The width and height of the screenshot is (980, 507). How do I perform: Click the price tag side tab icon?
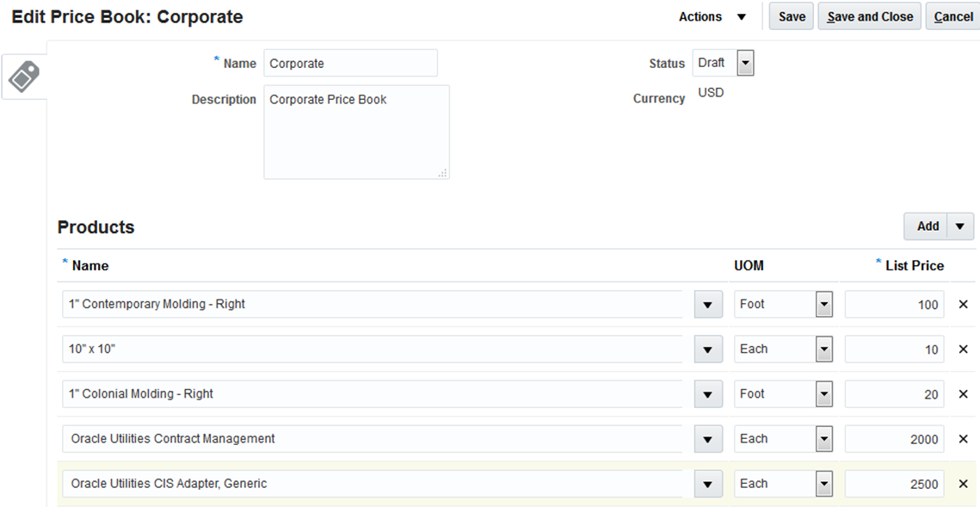(x=24, y=77)
